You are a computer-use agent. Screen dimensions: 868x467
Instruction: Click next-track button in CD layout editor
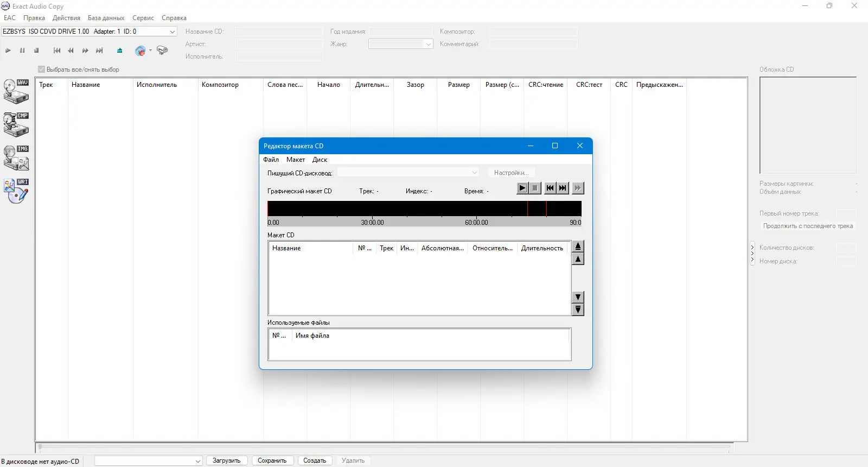[563, 188]
